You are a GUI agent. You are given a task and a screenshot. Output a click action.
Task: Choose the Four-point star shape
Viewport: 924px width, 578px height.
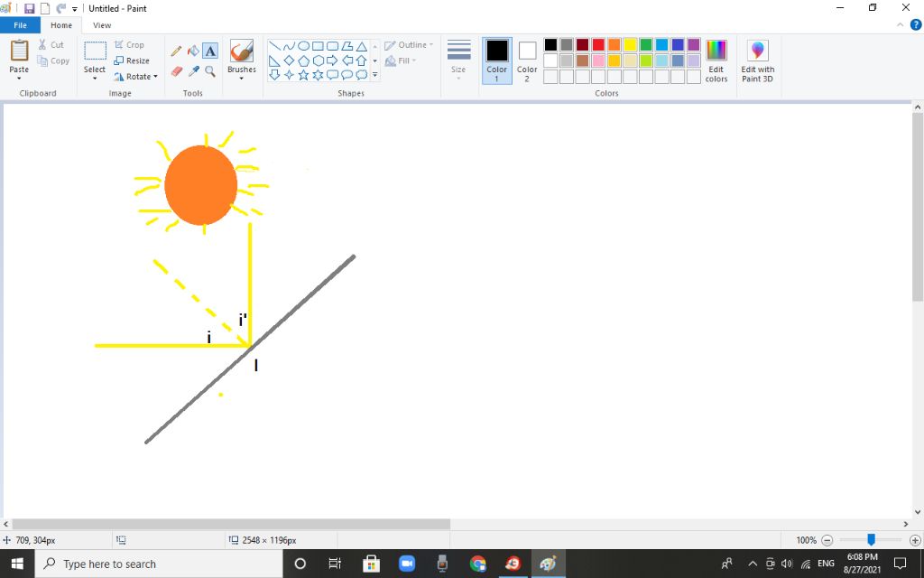coord(289,75)
